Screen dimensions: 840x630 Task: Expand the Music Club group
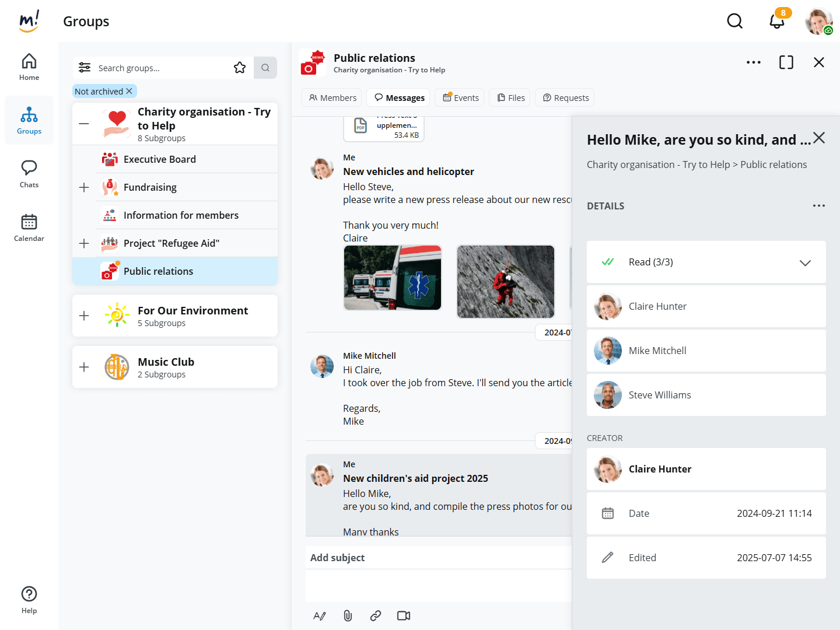point(84,367)
